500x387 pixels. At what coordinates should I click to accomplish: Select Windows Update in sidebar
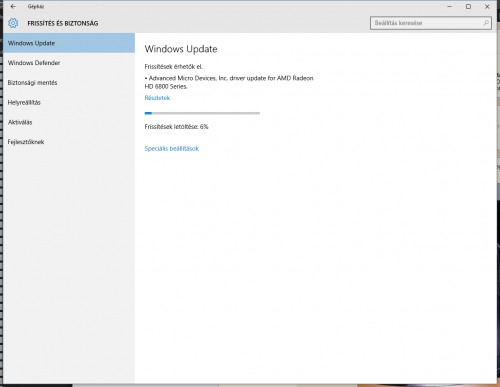(x=69, y=43)
